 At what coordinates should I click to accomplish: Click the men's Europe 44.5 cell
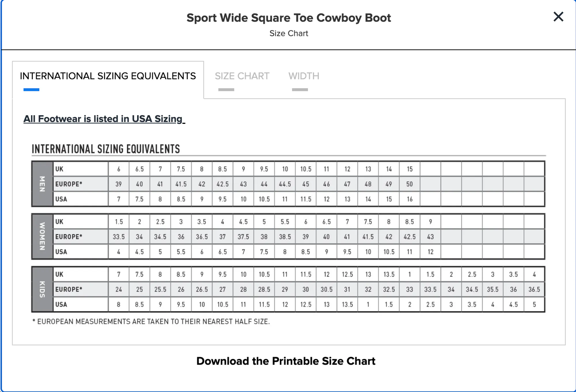(285, 184)
